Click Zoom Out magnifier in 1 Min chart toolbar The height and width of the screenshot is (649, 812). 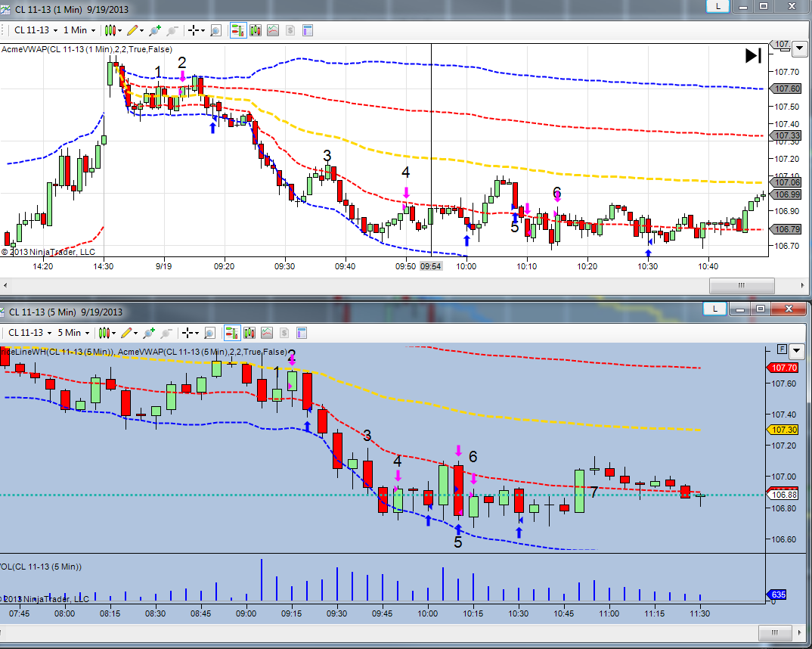click(x=172, y=30)
